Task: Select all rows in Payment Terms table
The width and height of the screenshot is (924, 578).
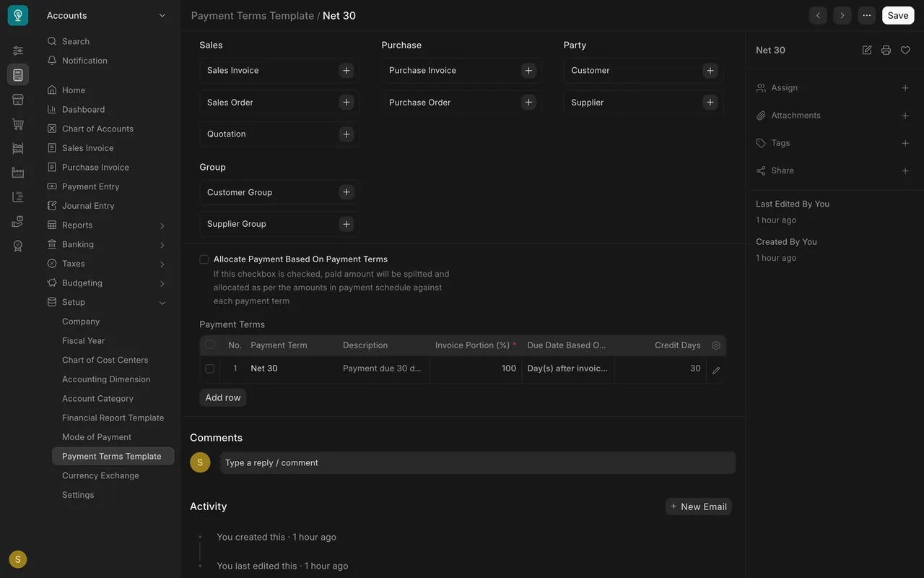Action: point(210,345)
